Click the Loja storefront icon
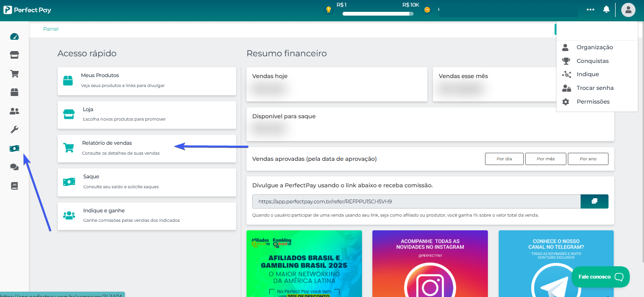 point(69,114)
